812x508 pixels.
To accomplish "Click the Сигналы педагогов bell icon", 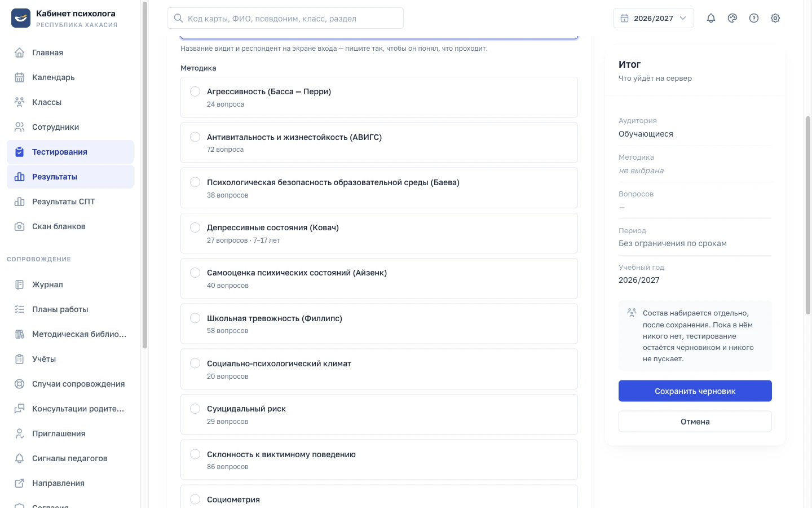I will pyautogui.click(x=20, y=458).
